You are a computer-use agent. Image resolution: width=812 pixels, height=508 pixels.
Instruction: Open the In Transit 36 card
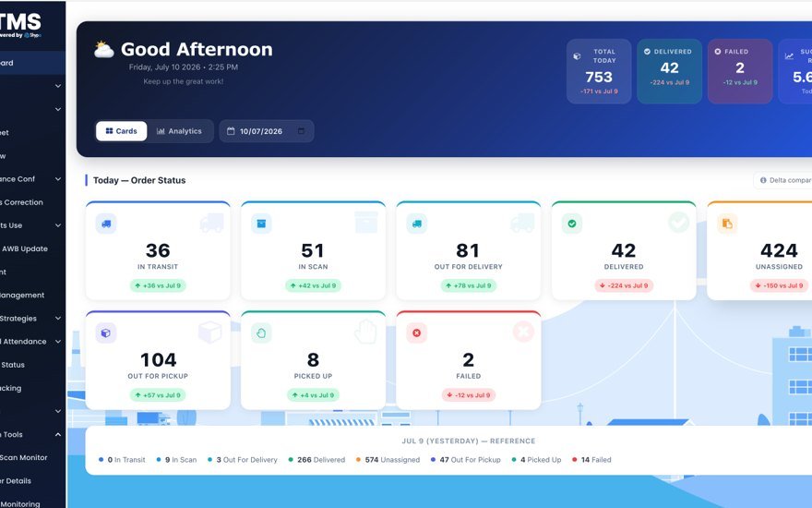coord(158,250)
